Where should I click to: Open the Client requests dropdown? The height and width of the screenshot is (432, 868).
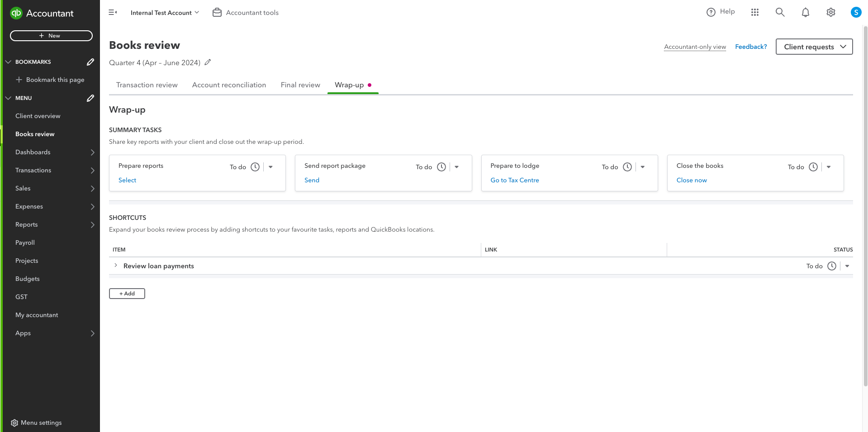pos(814,47)
